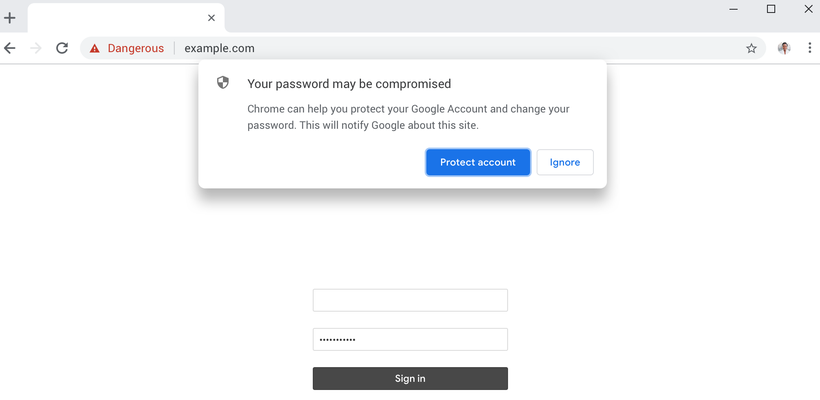820x400 pixels.
Task: Close the Chrome window
Action: (808, 9)
